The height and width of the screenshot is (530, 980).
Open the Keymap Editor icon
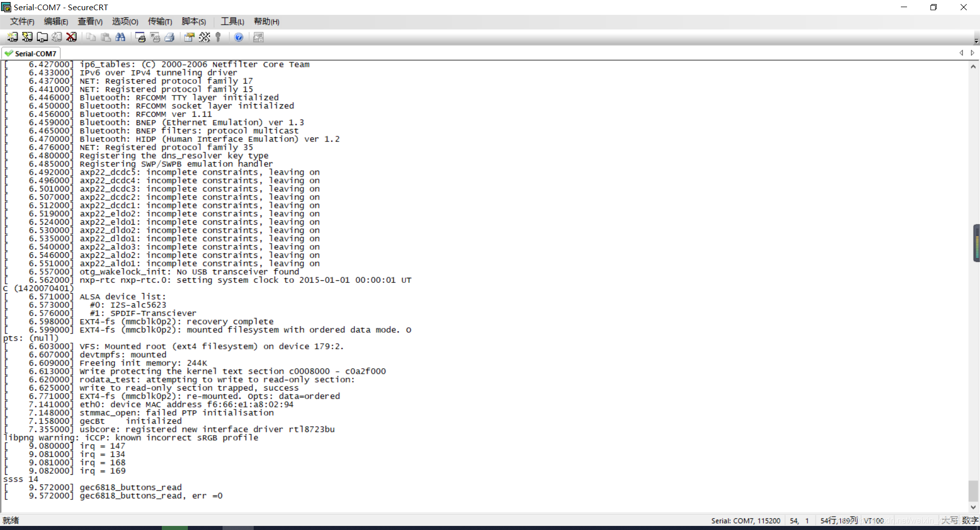click(204, 37)
